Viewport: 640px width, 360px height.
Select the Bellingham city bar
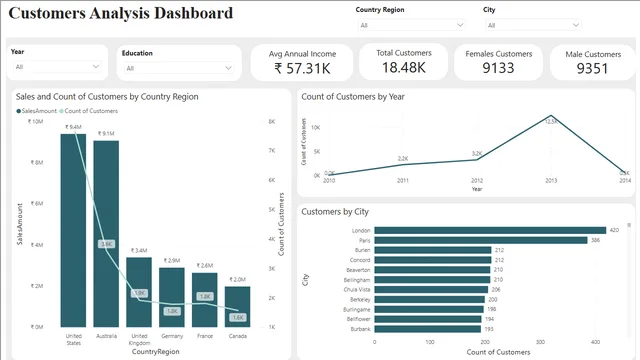[x=432, y=280]
